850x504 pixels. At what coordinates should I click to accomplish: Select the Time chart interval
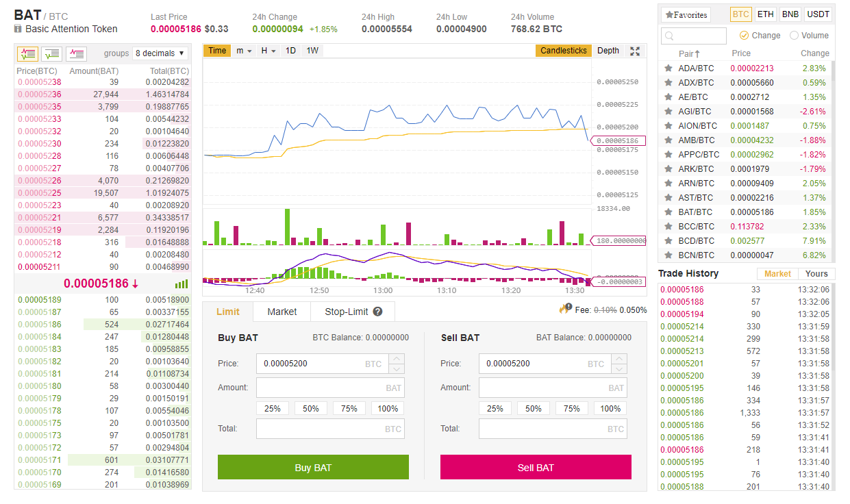(x=217, y=51)
